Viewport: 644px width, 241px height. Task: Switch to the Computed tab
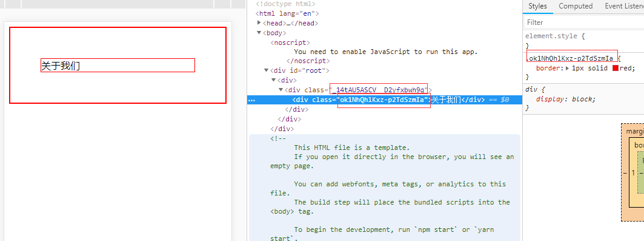(x=576, y=6)
